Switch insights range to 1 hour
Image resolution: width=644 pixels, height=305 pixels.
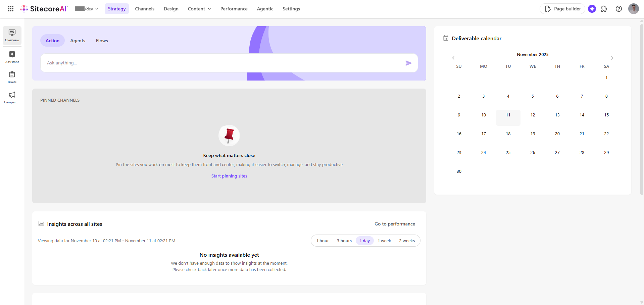pos(323,241)
